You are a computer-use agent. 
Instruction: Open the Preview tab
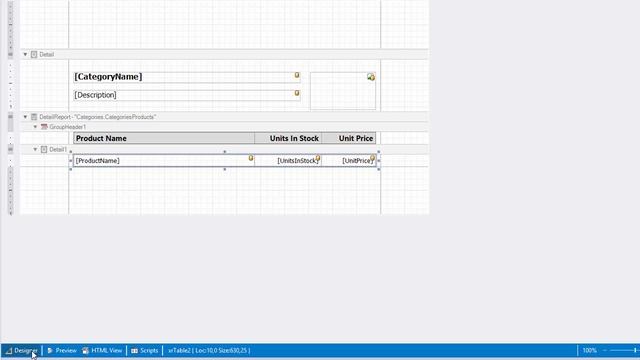pyautogui.click(x=62, y=351)
